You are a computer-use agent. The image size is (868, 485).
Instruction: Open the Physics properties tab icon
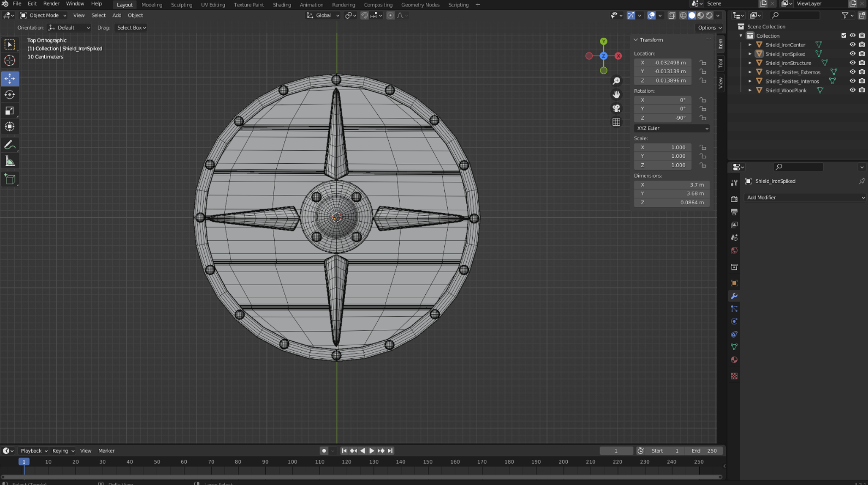(x=734, y=321)
